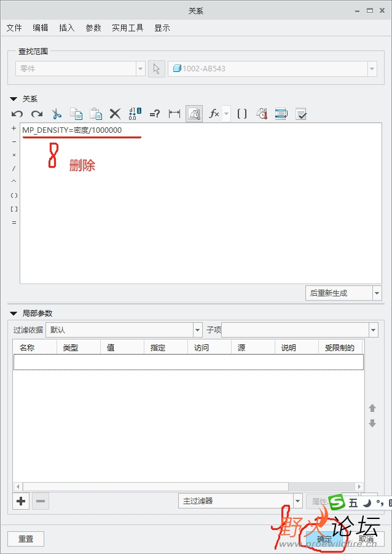Open the 零件 scope dropdown
This screenshot has width=392, height=554.
(80, 69)
